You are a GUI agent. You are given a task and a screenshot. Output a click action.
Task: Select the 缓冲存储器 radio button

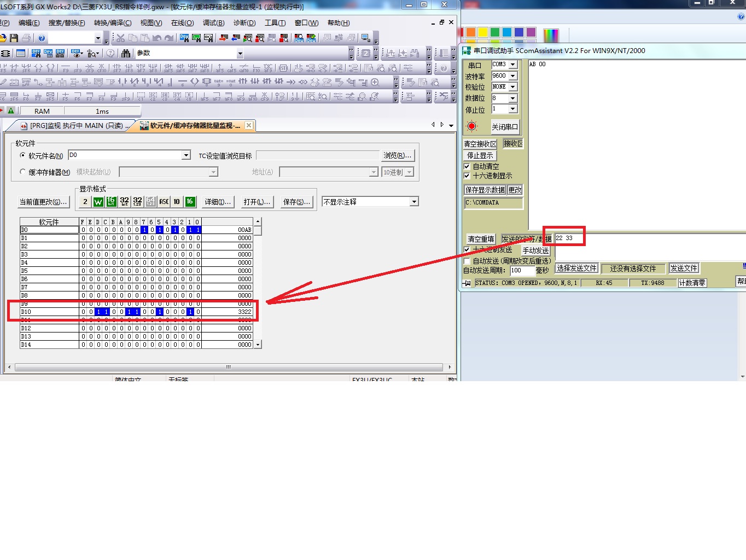click(23, 172)
